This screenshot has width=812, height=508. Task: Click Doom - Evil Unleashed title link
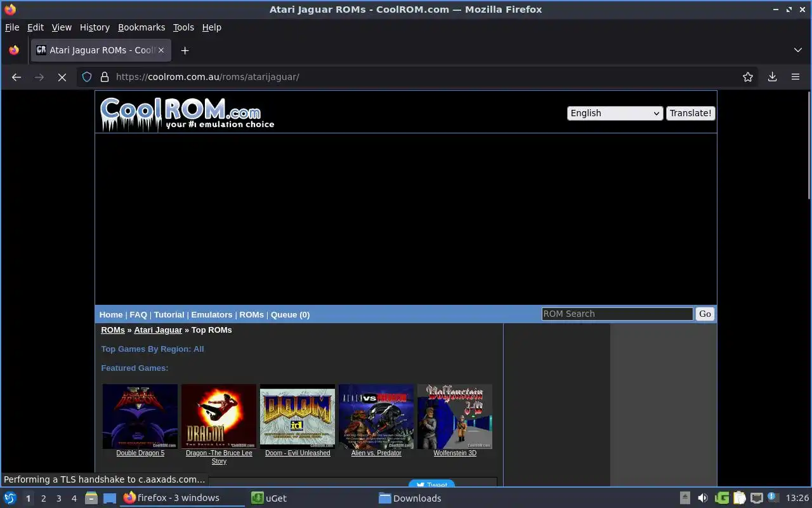(x=298, y=453)
